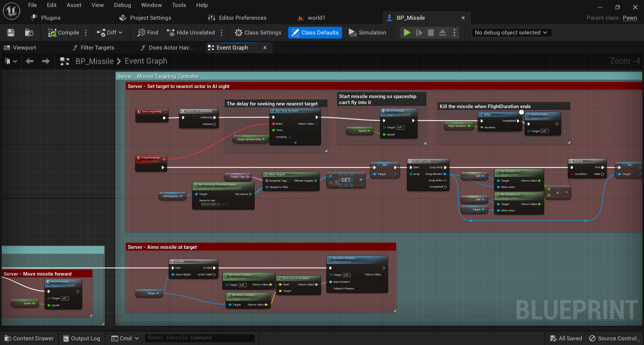Click Event Graph breadcrumb
The width and height of the screenshot is (644, 345).
point(146,61)
